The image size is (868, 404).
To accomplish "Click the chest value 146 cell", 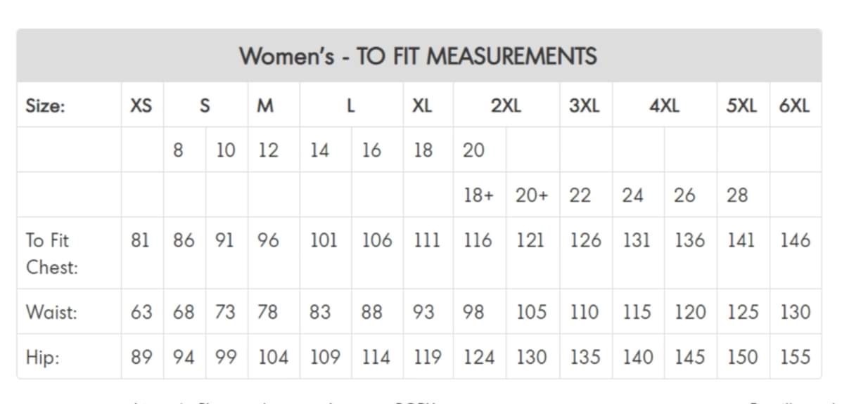I will pos(795,240).
